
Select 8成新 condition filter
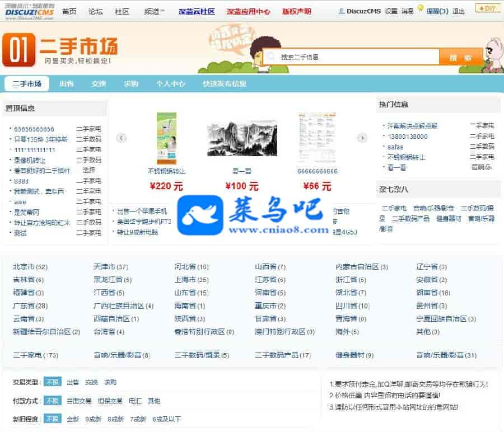[x=115, y=419]
